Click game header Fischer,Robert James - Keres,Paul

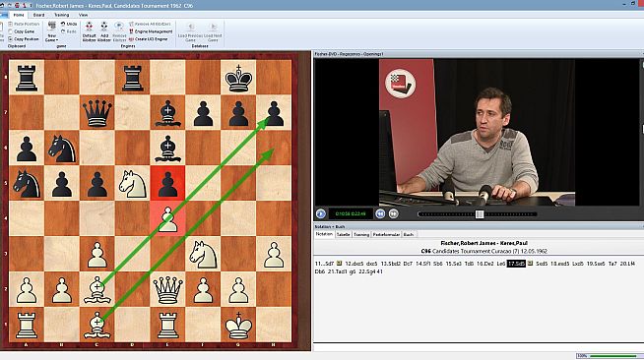coord(483,243)
